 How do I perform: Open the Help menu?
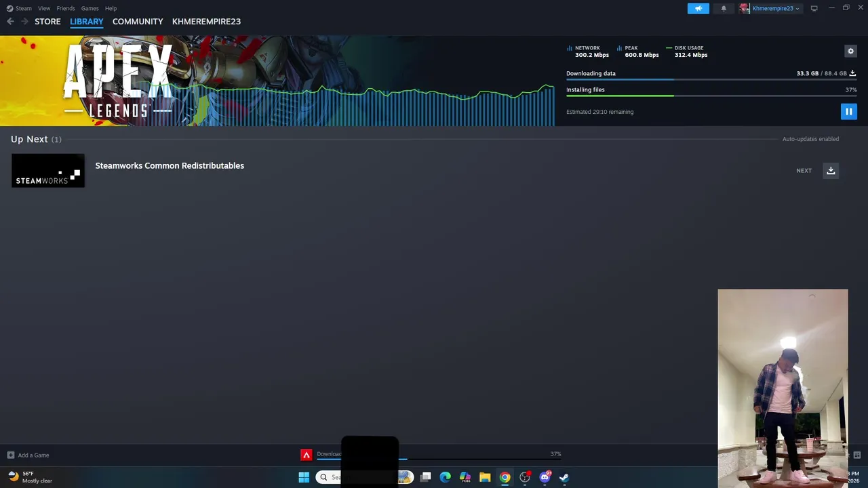pos(111,8)
